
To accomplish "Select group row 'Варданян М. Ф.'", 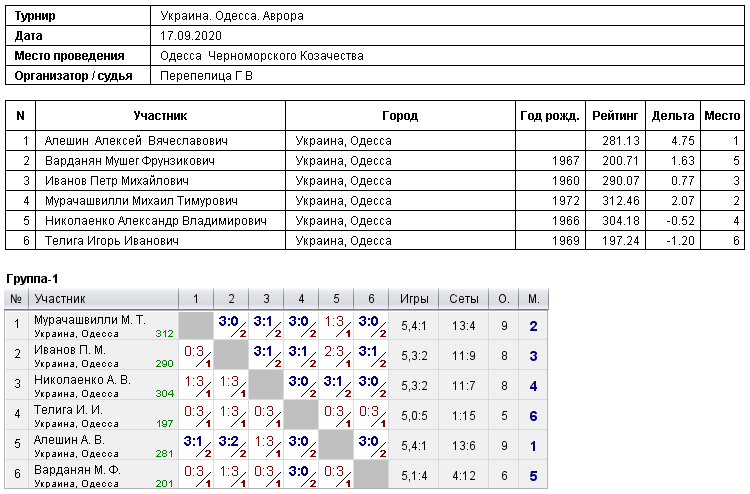I will 276,475.
